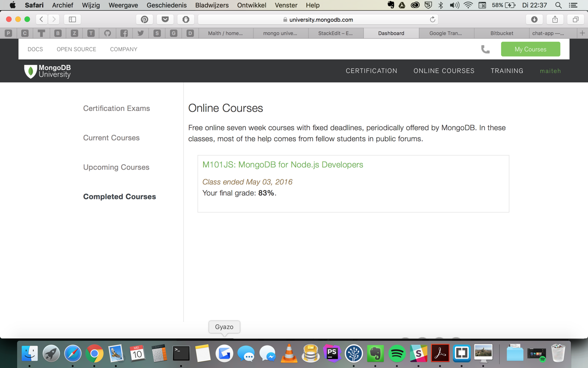Click the Pinterest extension button

144,19
